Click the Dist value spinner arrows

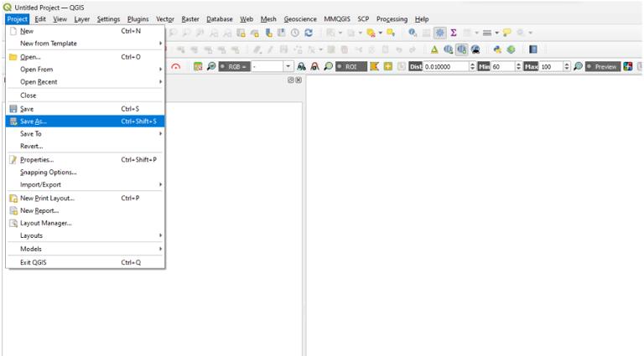point(472,66)
